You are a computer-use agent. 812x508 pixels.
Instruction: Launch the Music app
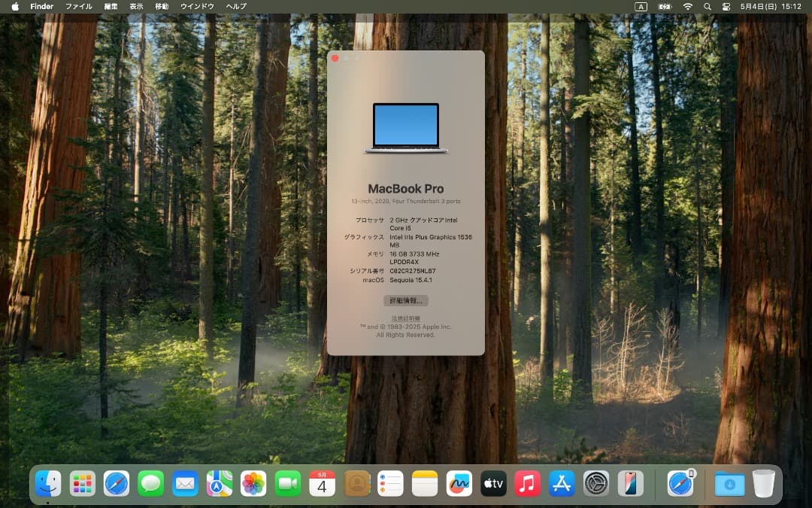528,484
